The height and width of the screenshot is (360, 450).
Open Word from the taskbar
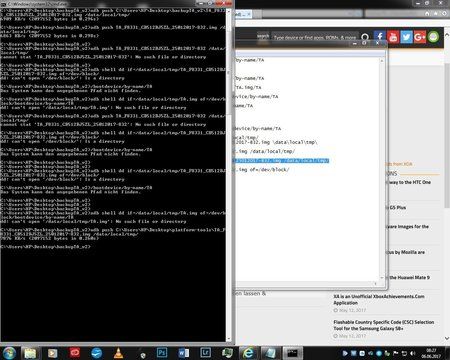[183, 353]
